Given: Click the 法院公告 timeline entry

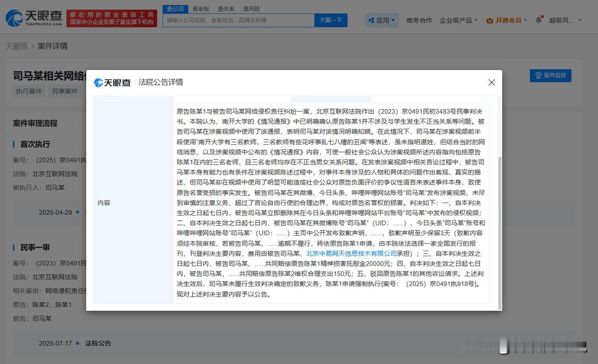Looking at the screenshot, I should [98, 343].
